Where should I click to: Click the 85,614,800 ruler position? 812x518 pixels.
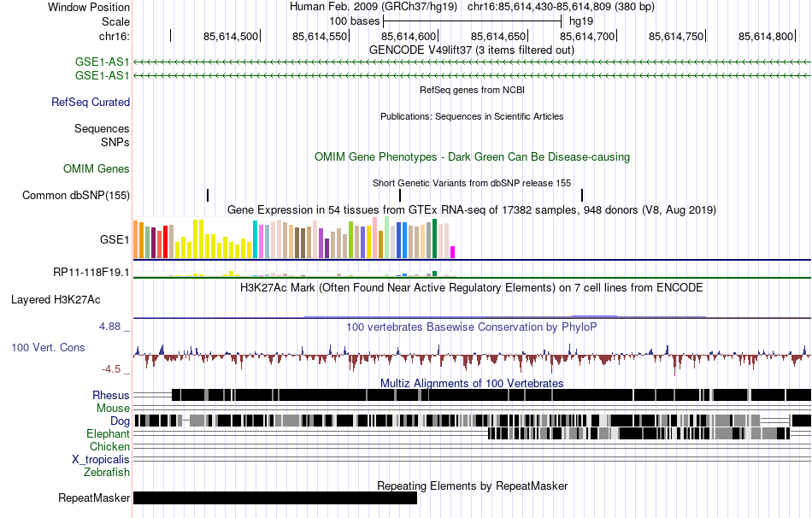(765, 36)
